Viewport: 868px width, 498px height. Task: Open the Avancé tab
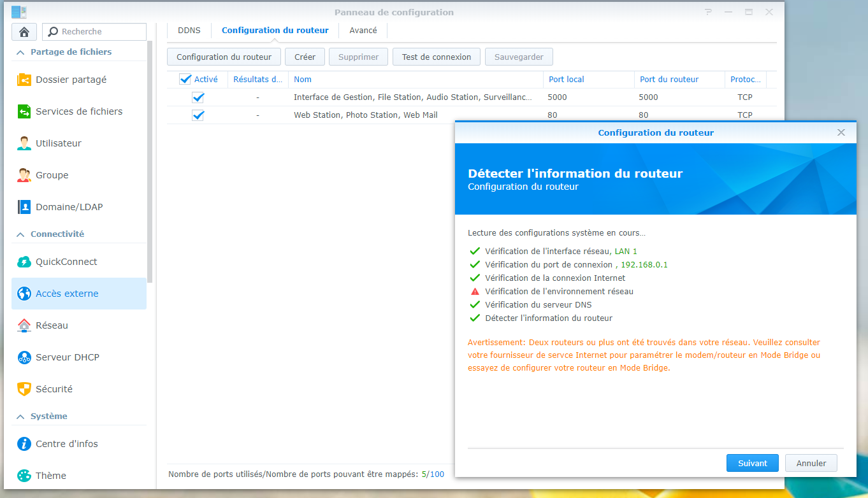pos(362,29)
